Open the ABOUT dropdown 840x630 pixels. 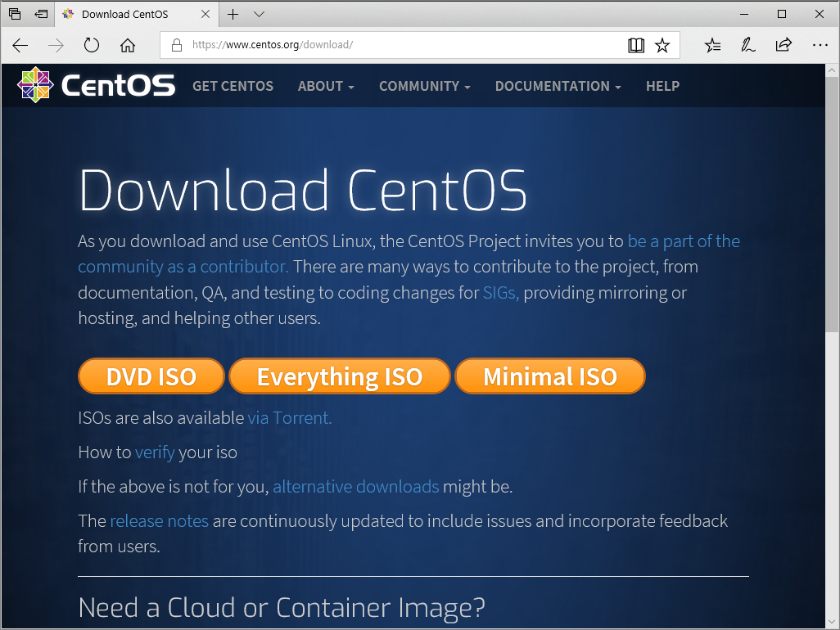coord(325,86)
